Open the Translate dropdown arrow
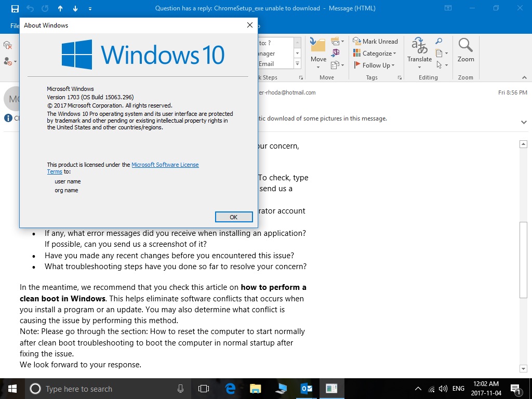532x399 pixels. 419,67
